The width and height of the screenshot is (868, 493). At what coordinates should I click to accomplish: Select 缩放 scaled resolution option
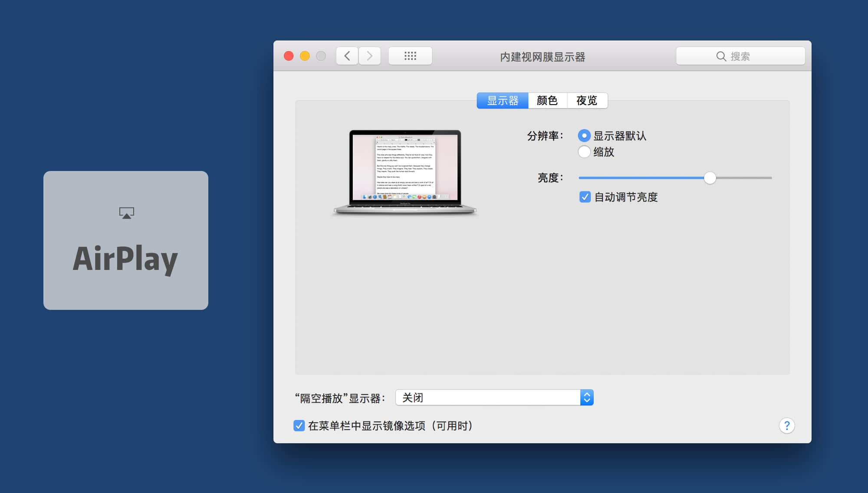(584, 152)
